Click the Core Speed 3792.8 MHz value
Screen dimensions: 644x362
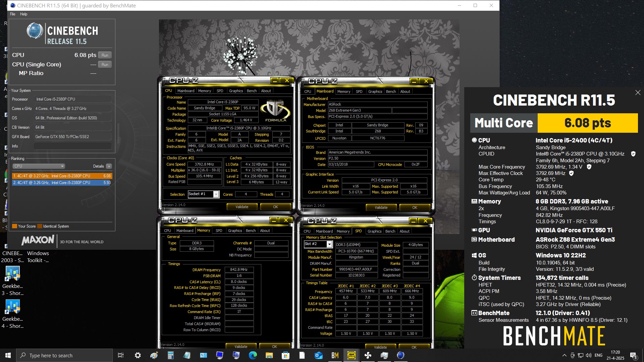click(204, 164)
